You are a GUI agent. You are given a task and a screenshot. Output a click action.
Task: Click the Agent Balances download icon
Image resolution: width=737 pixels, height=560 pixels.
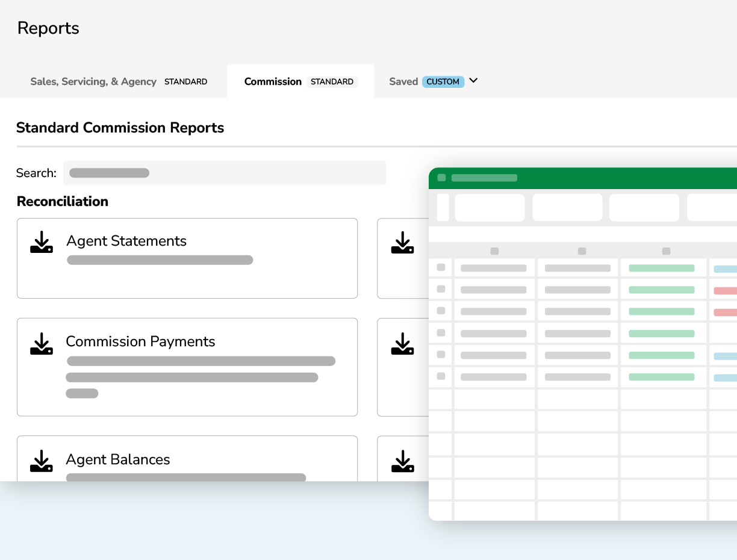click(42, 461)
